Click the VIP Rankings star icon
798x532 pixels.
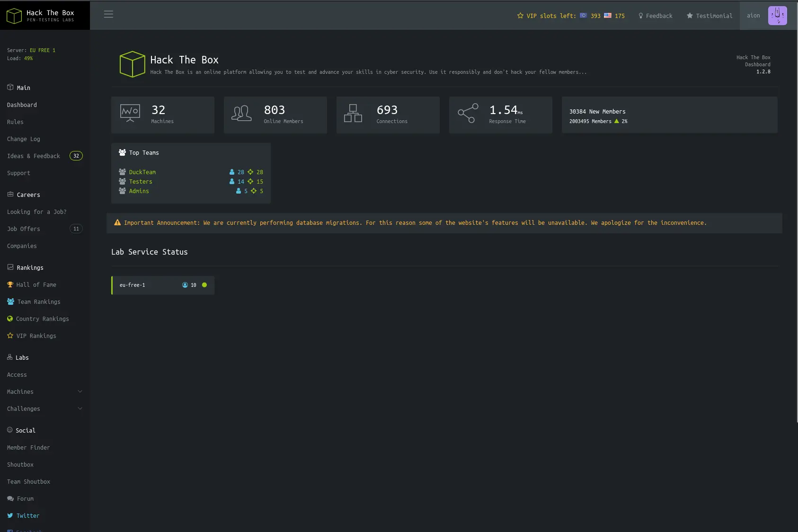coord(10,336)
